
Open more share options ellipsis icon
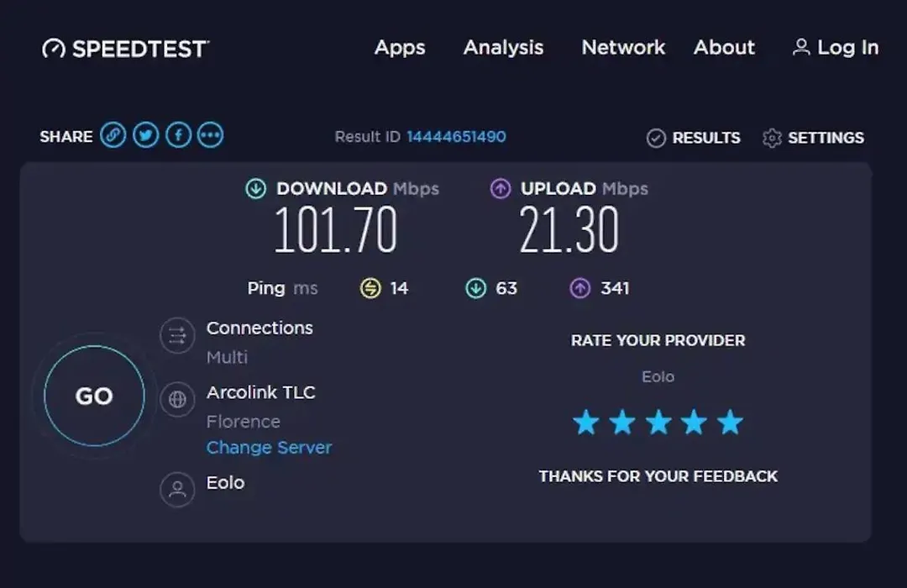[x=211, y=135]
